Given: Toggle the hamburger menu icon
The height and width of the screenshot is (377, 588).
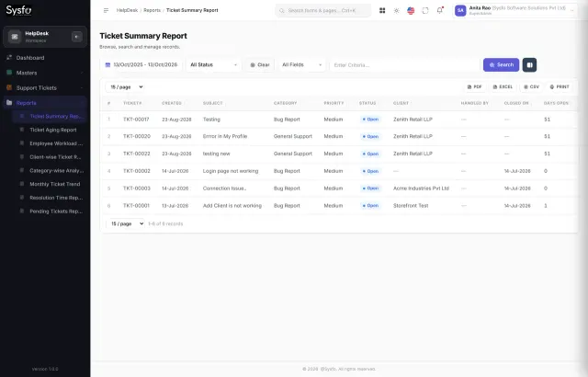Looking at the screenshot, I should click(x=107, y=10).
